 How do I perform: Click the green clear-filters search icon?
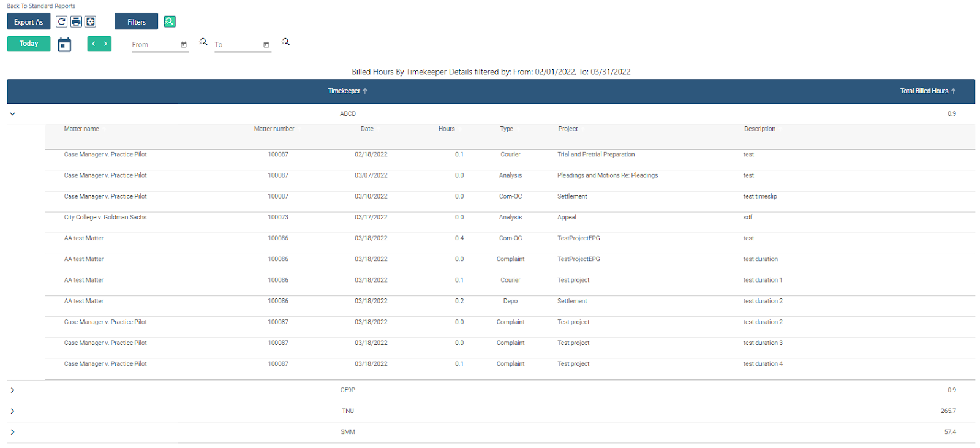pyautogui.click(x=170, y=21)
